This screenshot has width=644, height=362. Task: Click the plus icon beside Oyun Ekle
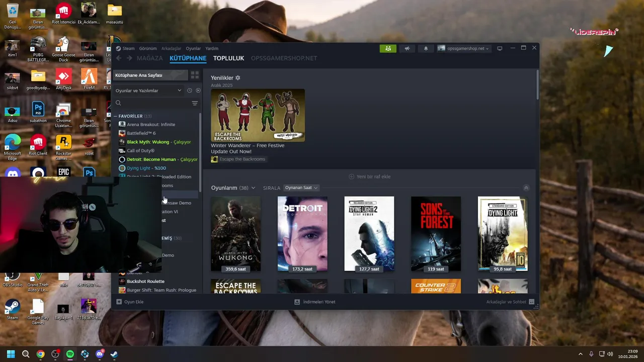(x=119, y=302)
